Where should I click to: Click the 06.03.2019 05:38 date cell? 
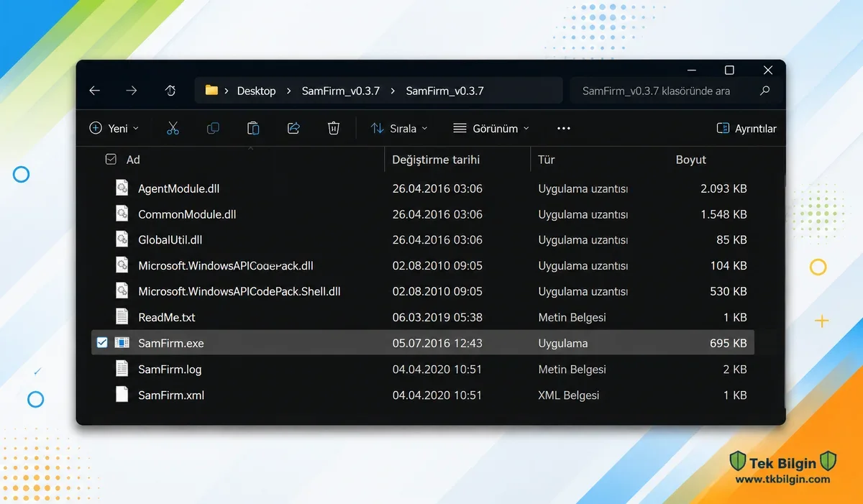[x=437, y=317]
